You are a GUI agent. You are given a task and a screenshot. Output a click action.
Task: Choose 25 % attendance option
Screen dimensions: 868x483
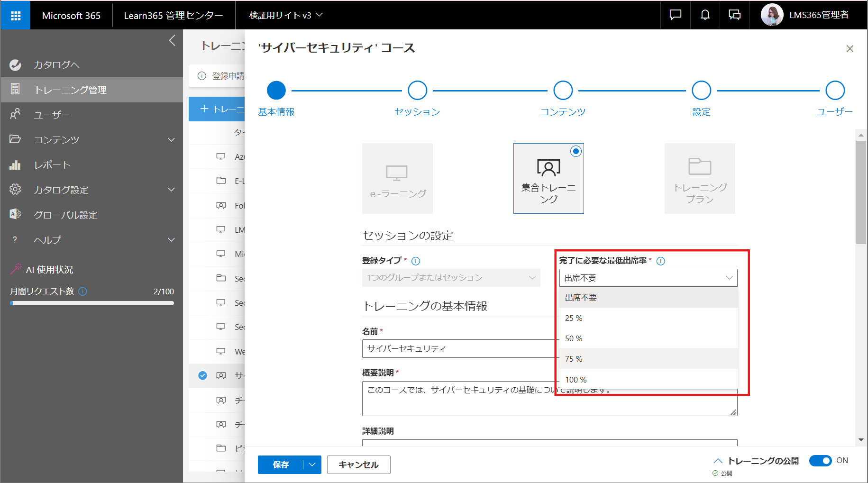[x=648, y=318]
